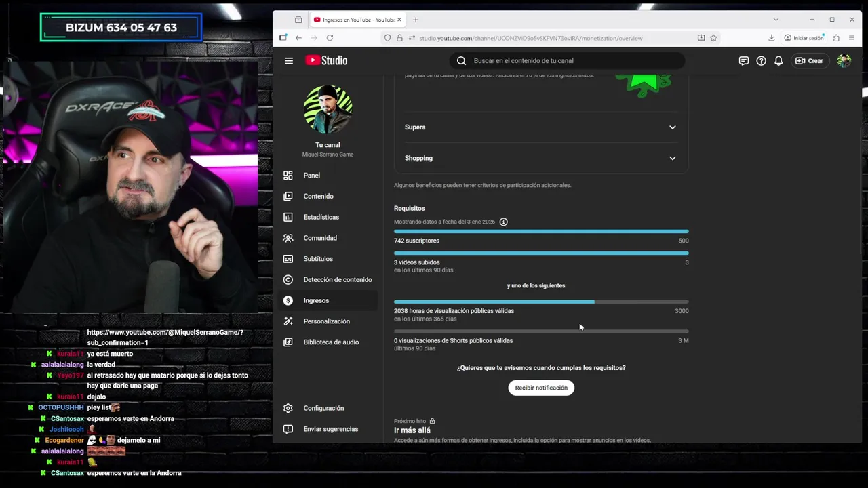The height and width of the screenshot is (488, 868).
Task: Open the YouTube Studio hamburger menu
Action: coord(289,60)
